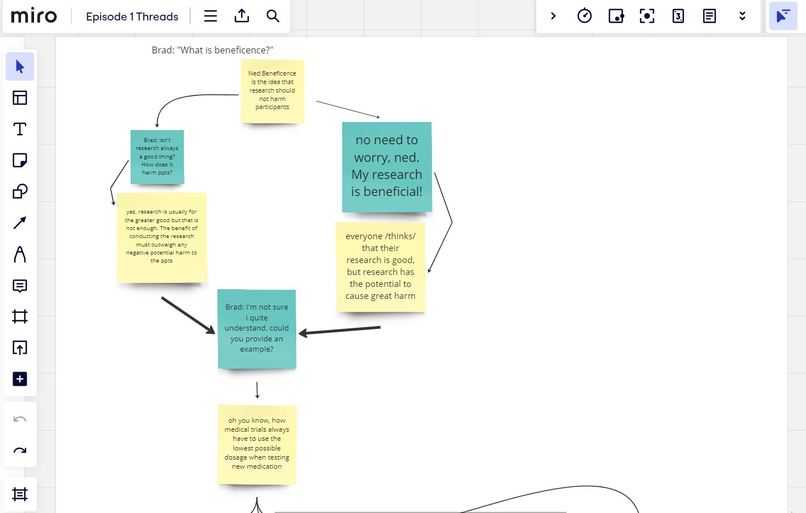Open the notes panel icon
Screen dimensions: 806x513
[x=709, y=16]
